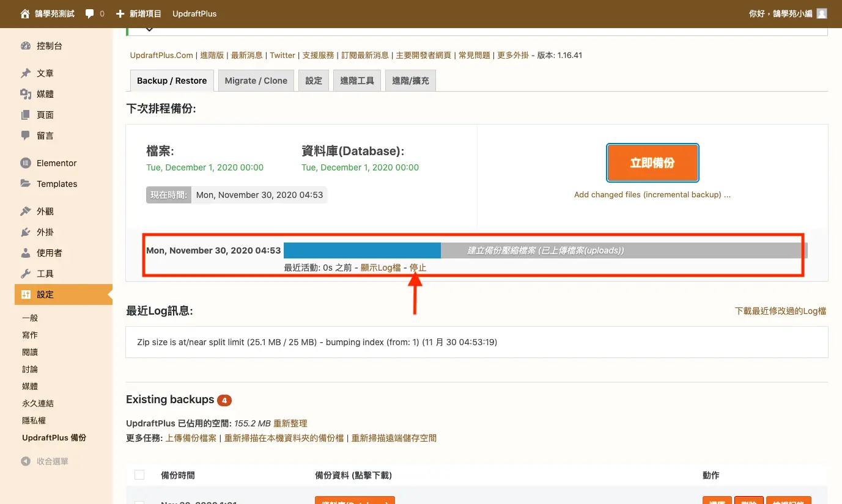
Task: Click the blue backup progress bar
Action: pyautogui.click(x=362, y=250)
